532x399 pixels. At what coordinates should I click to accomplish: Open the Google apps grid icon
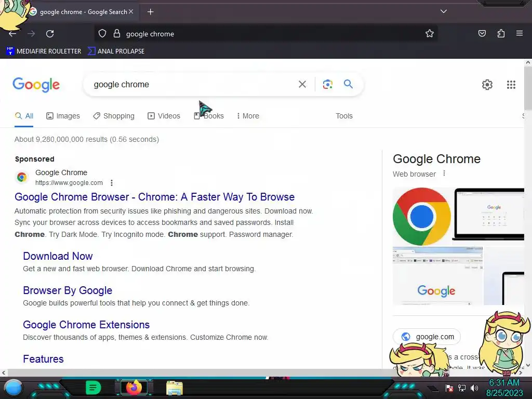(x=511, y=85)
